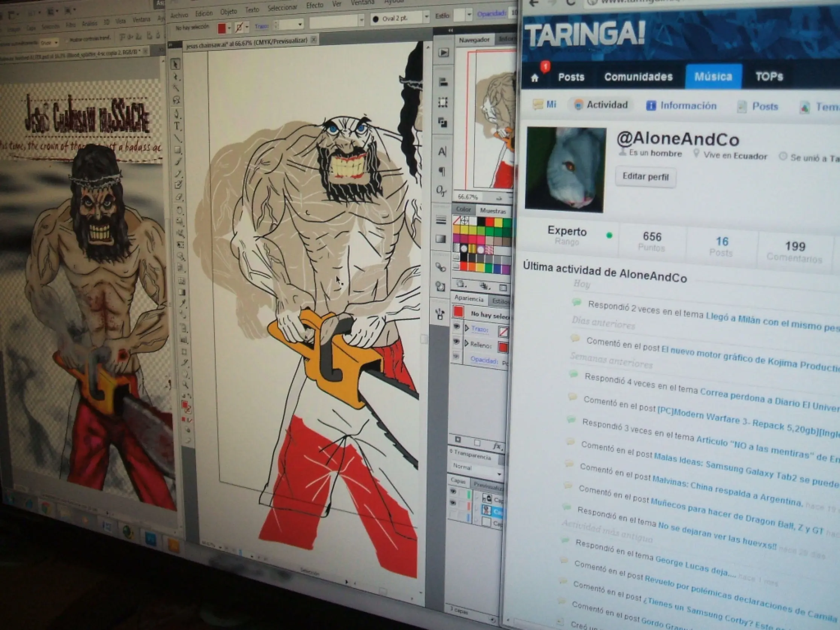Open the Transform panel icon
This screenshot has height=630, width=840.
pos(443,102)
